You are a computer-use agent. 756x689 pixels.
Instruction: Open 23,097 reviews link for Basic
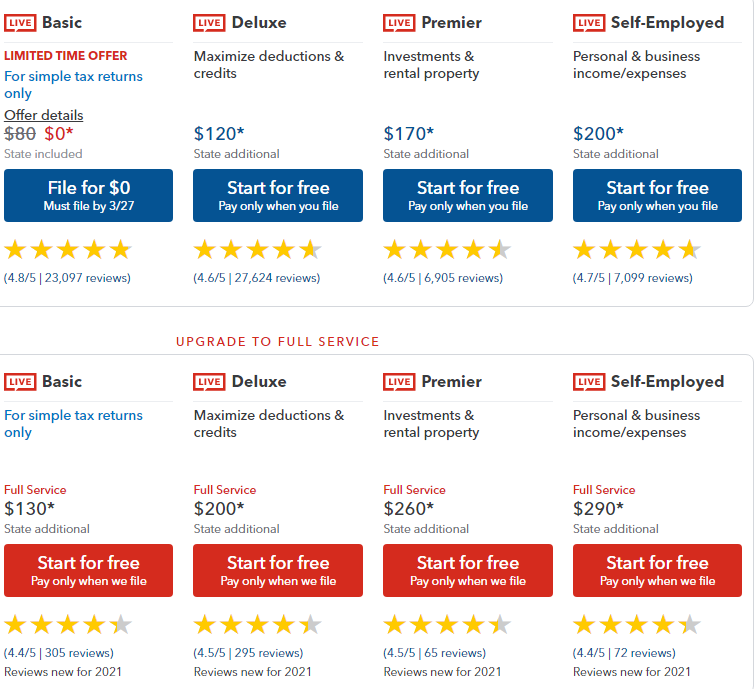[67, 278]
